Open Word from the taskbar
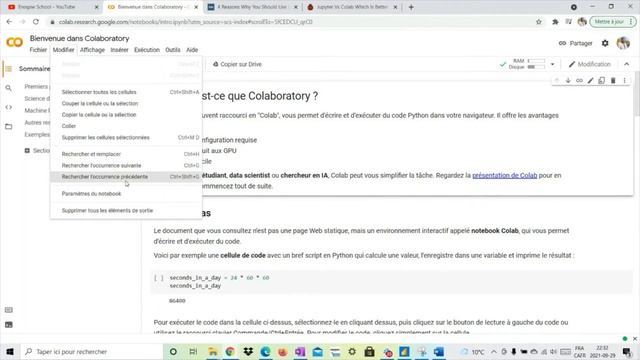This screenshot has width=640, height=360. (439, 351)
